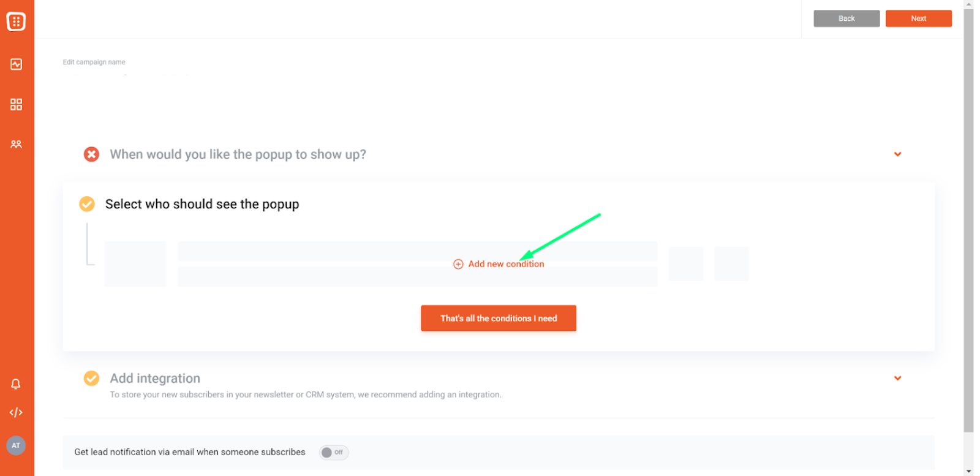Open the app logo home icon
This screenshot has width=980, height=476.
[x=16, y=21]
